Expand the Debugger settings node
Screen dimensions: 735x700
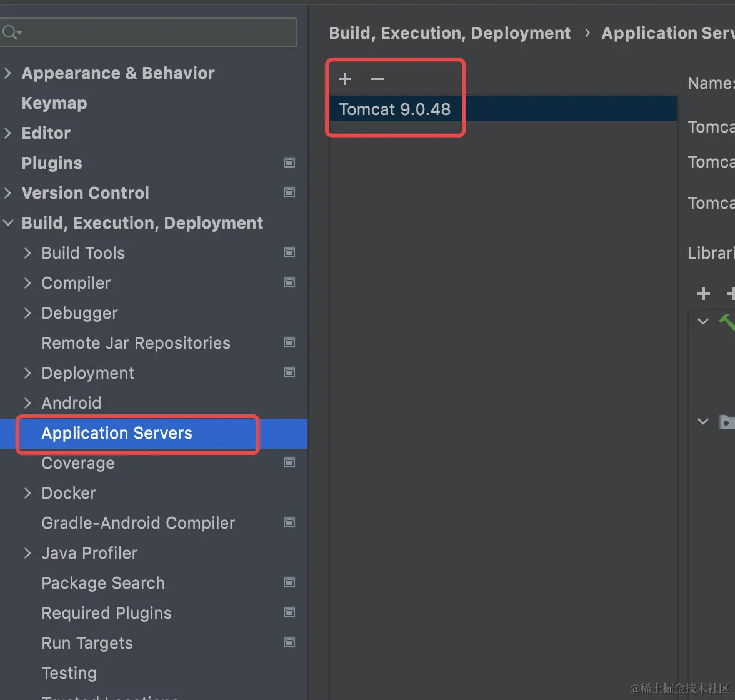pyautogui.click(x=27, y=313)
